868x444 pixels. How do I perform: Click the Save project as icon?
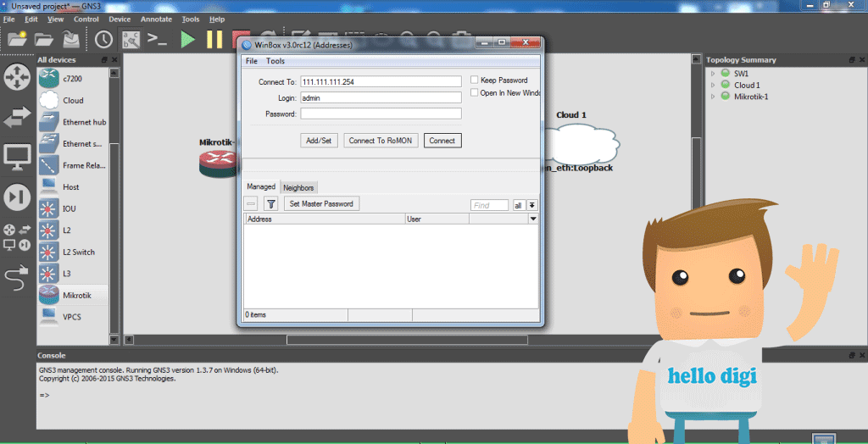coord(70,39)
